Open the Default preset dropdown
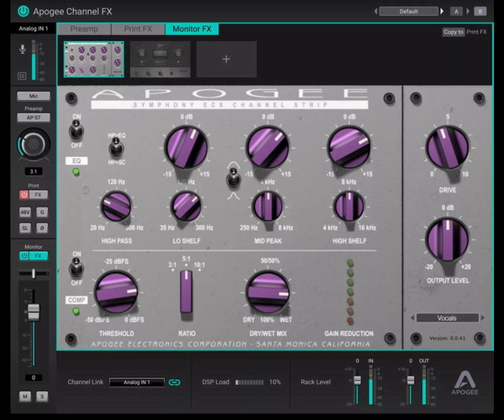 pos(409,11)
